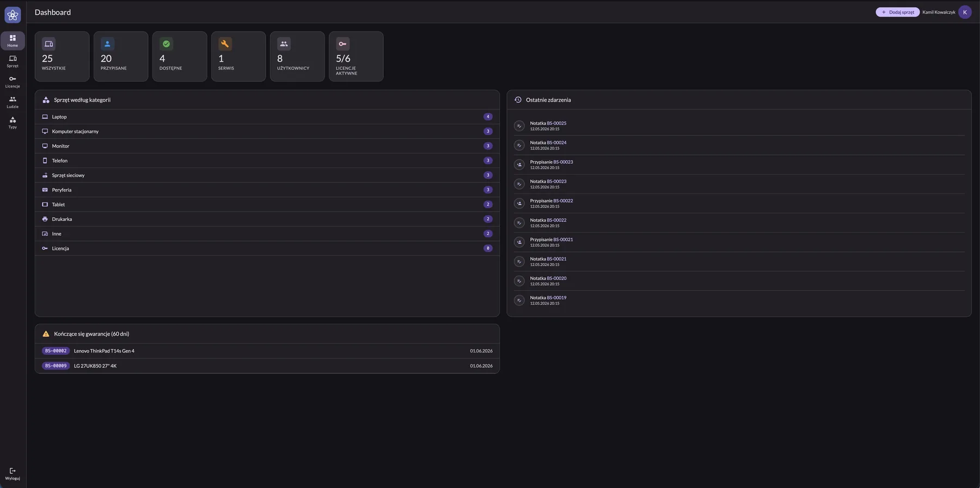Open event Przypisanie BS-00022
The height and width of the screenshot is (488, 980).
click(739, 203)
